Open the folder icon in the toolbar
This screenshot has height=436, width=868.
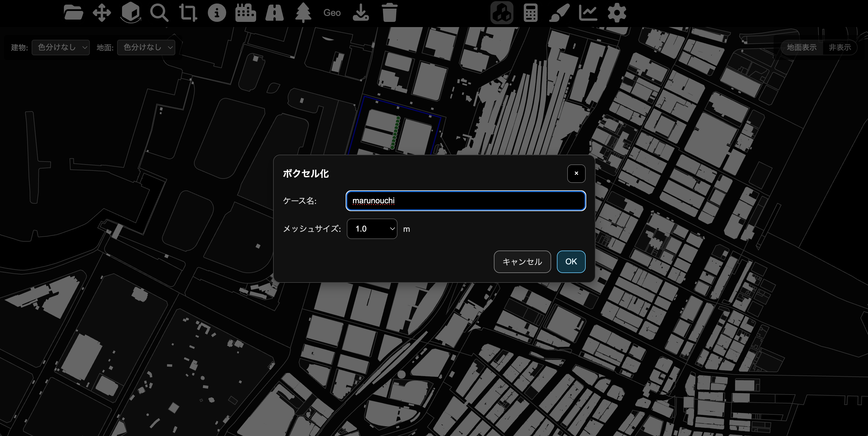[x=73, y=13]
